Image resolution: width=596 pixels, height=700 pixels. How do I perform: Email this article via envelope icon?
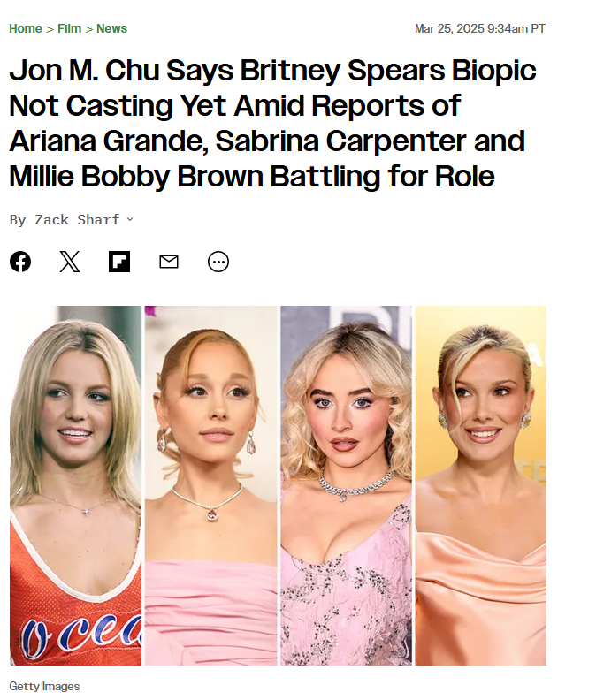169,262
